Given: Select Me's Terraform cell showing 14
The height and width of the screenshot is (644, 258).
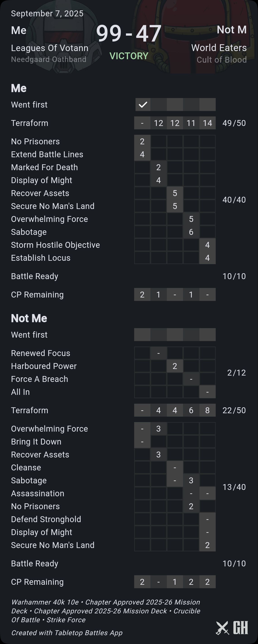Looking at the screenshot, I should (207, 123).
